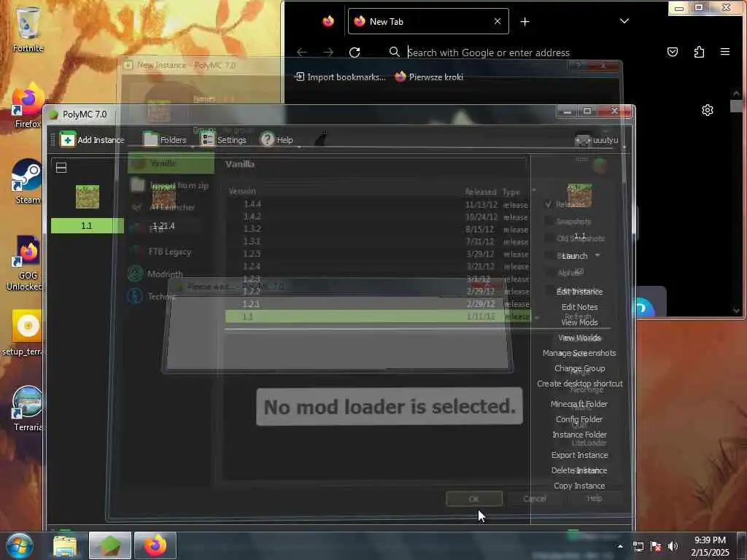The width and height of the screenshot is (747, 560).
Task: Select the 1.1 instance grass block icon
Action: click(x=88, y=197)
